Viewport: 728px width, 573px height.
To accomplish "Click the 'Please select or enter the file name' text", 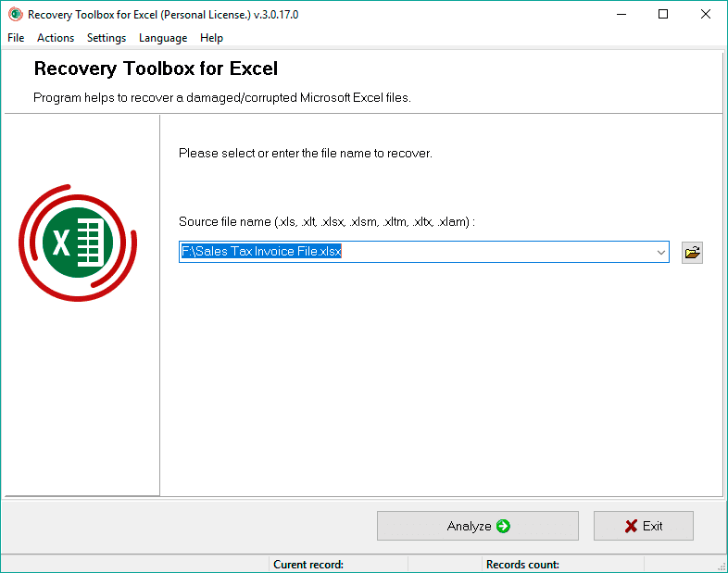I will click(x=306, y=153).
